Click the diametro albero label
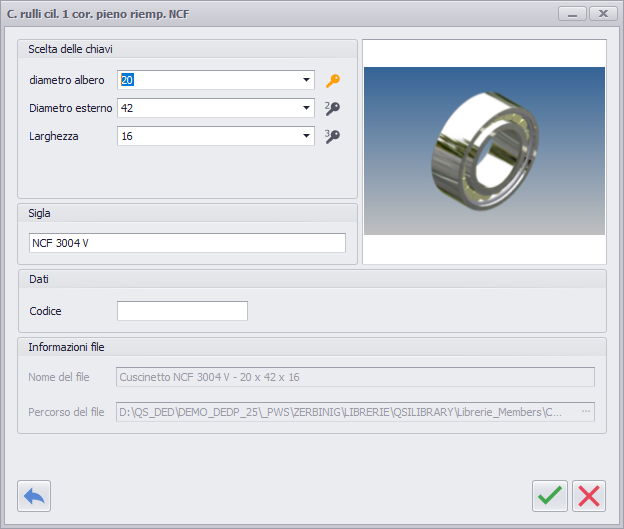 point(67,80)
